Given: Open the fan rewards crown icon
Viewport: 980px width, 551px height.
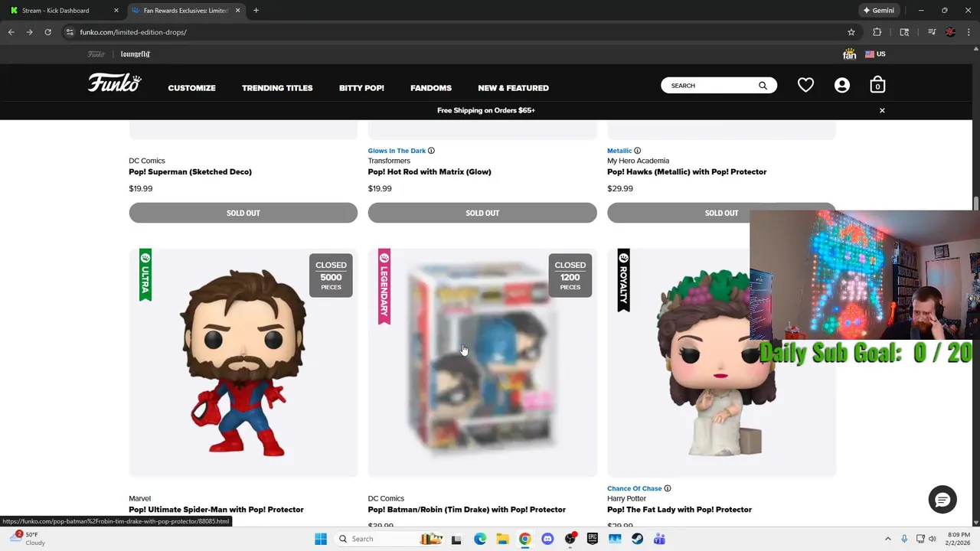Looking at the screenshot, I should point(849,54).
